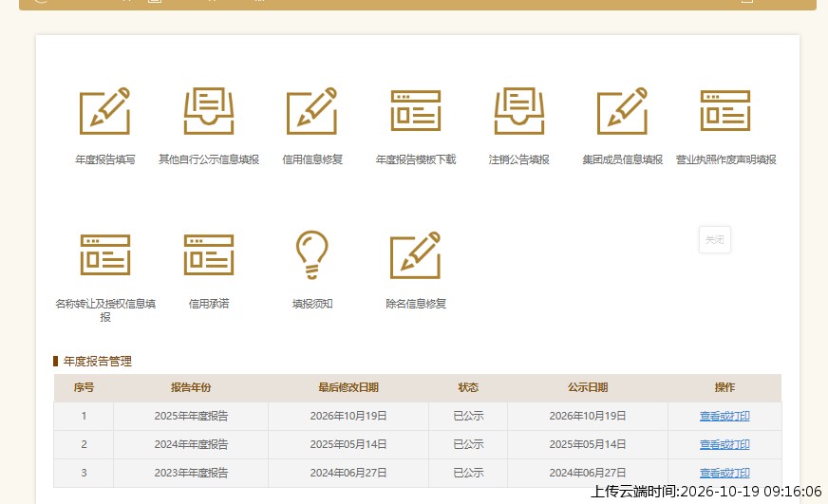Image resolution: width=828 pixels, height=504 pixels.
Task: Open 集团成员信息填报 icon
Action: (x=622, y=111)
